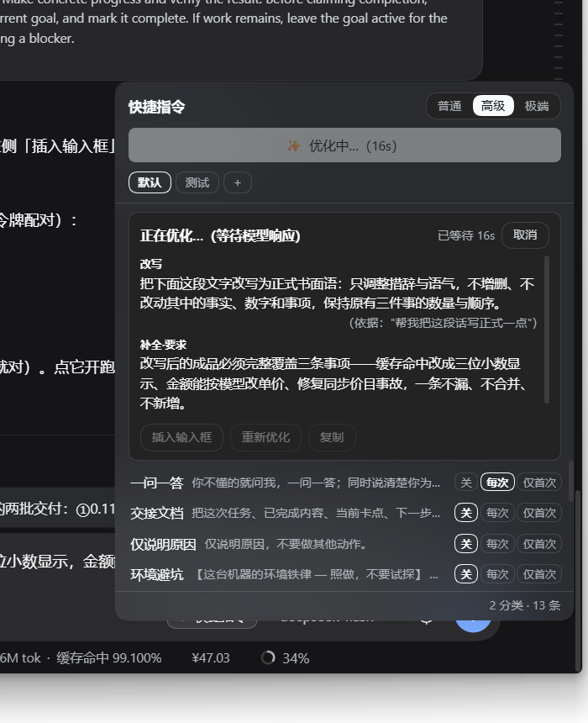This screenshot has width=588, height=723.
Task: Click the sparkle icon in 优化中 button
Action: click(293, 146)
